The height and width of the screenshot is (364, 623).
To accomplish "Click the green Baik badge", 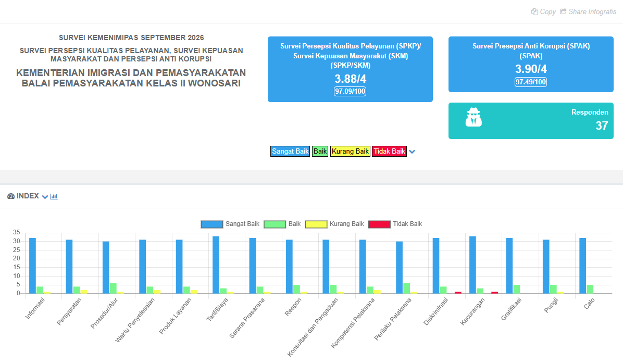I will pos(320,151).
